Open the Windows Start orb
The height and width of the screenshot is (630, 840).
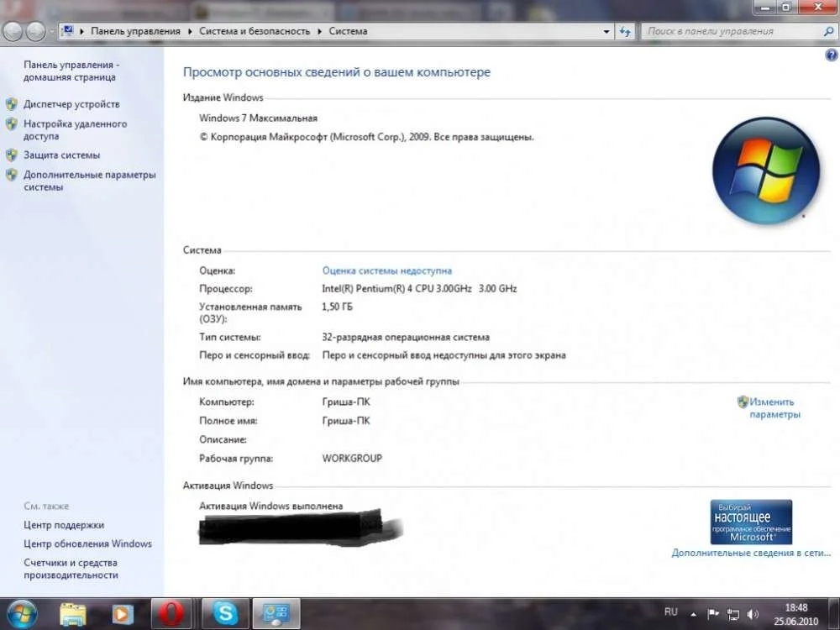pyautogui.click(x=22, y=614)
